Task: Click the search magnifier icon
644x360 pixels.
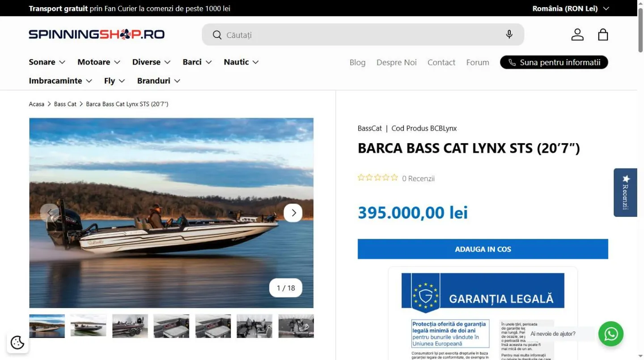Action: pos(217,35)
